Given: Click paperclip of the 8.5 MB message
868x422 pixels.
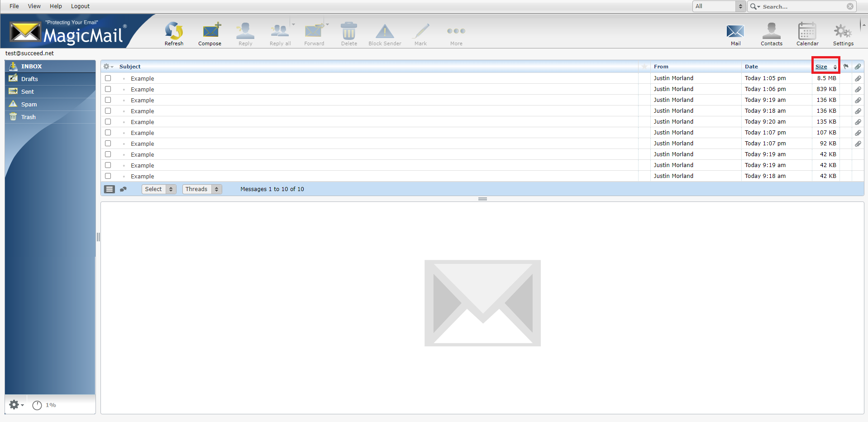Looking at the screenshot, I should coord(858,78).
